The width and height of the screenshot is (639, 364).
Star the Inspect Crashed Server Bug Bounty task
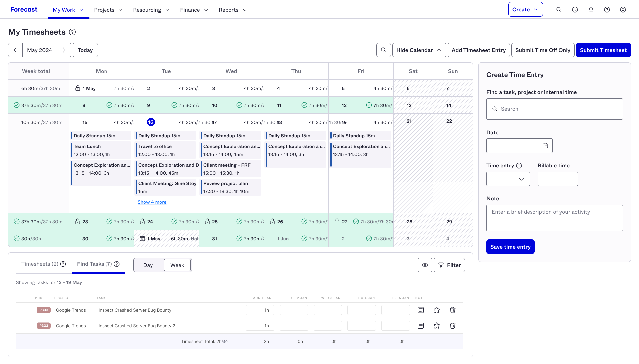point(437,310)
